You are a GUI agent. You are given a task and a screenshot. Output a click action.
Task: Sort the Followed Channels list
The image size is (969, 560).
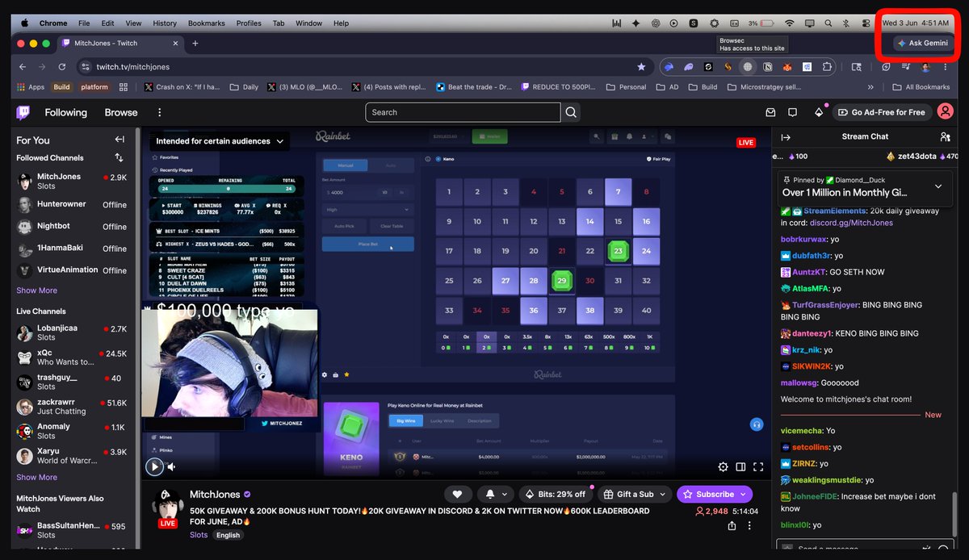tap(120, 158)
